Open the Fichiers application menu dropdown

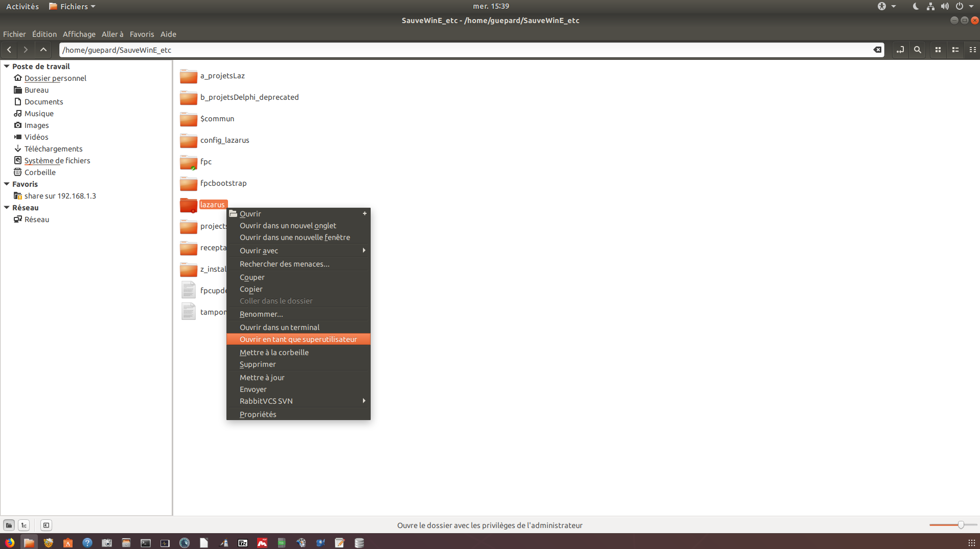(72, 6)
